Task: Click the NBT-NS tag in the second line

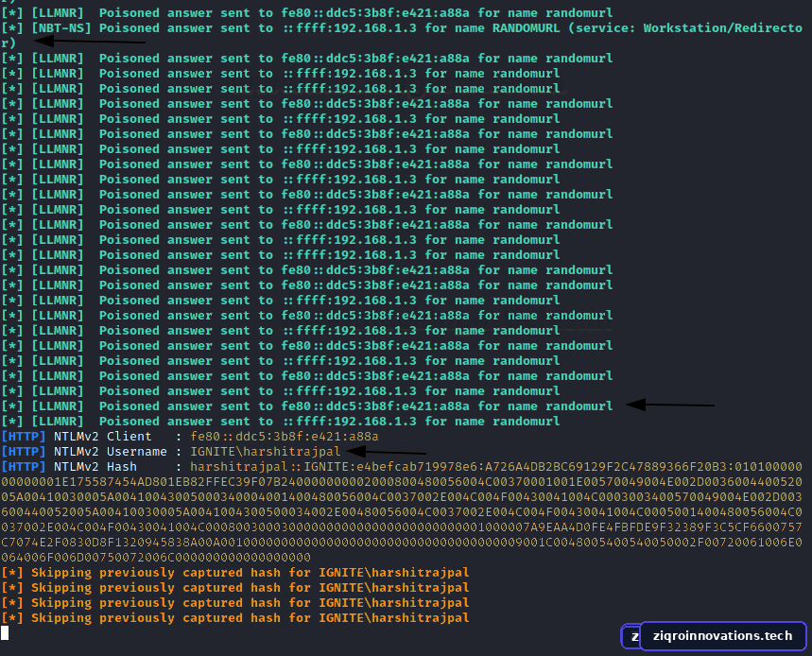Action: 61,28
